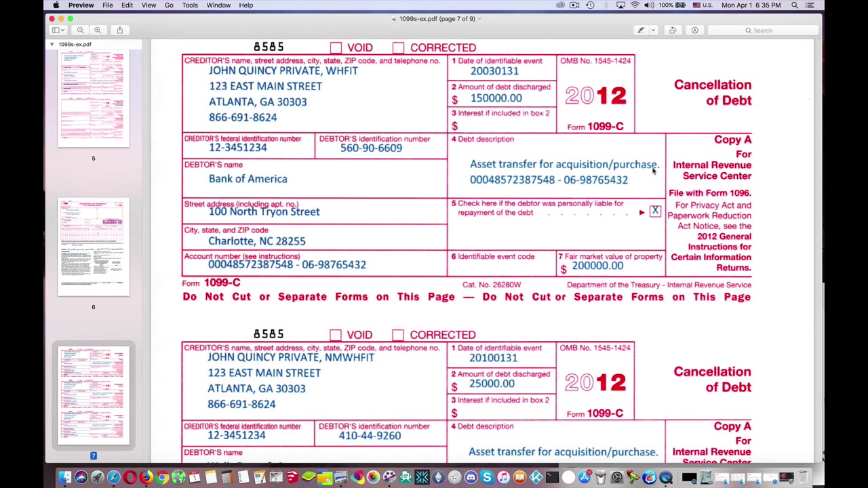Open Spotlight search in menu bar

795,5
